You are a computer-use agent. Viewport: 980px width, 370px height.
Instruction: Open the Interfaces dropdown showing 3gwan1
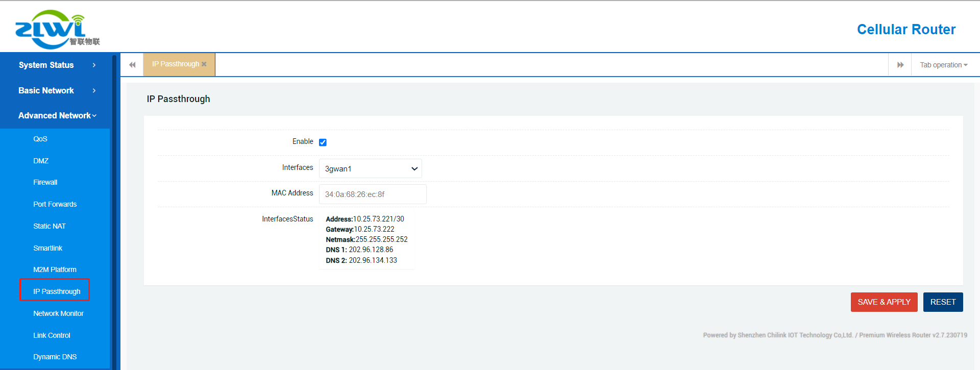point(370,168)
